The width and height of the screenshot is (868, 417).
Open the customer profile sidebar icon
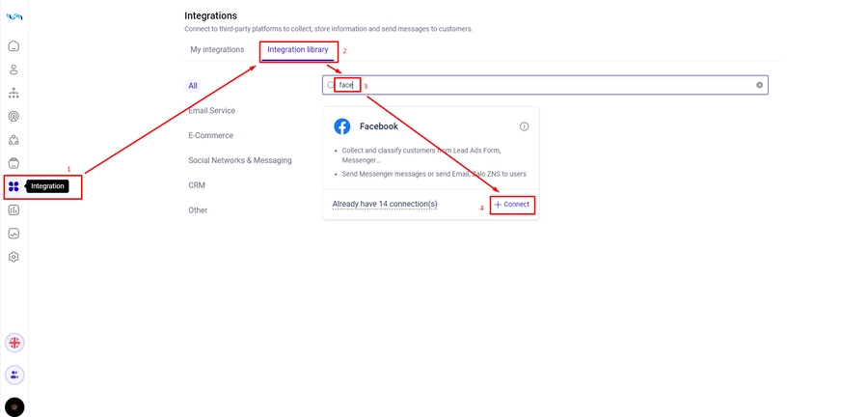[14, 69]
